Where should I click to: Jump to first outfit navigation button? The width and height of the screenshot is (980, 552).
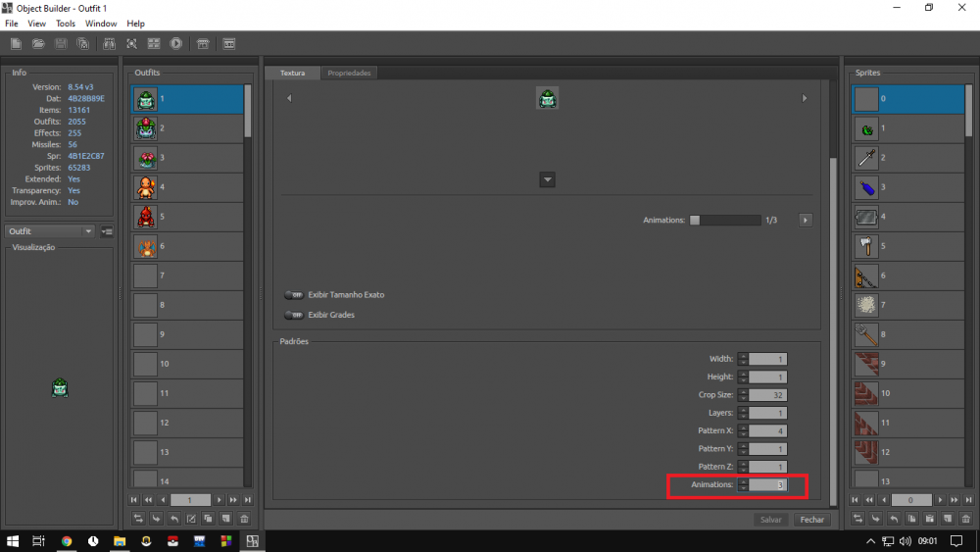[133, 500]
